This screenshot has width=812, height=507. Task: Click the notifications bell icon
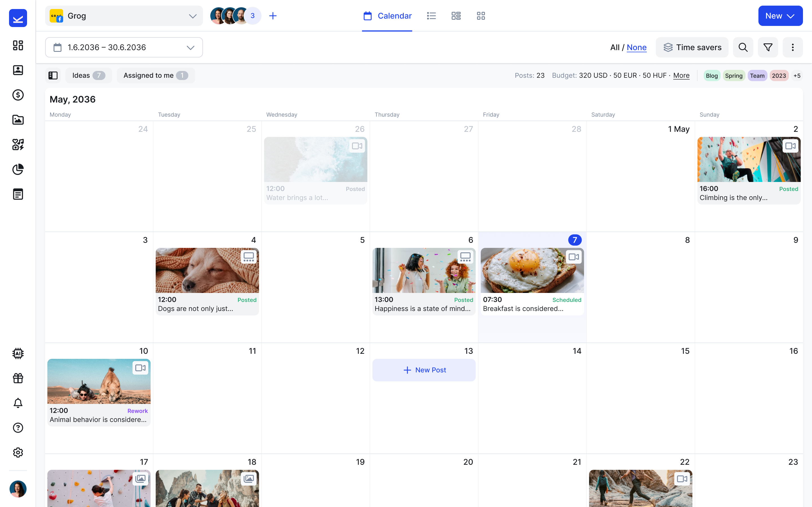pos(18,403)
